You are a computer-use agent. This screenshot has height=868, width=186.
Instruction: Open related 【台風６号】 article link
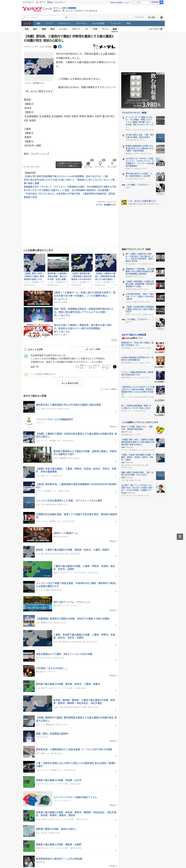66,176
